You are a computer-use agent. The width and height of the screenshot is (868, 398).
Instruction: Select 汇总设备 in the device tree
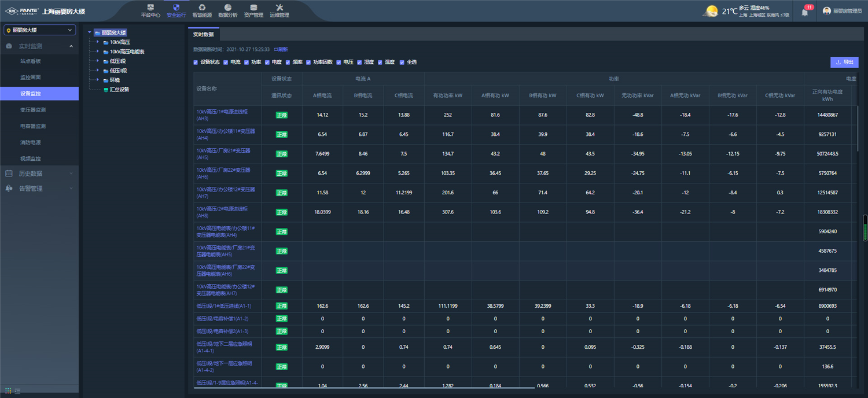(119, 90)
